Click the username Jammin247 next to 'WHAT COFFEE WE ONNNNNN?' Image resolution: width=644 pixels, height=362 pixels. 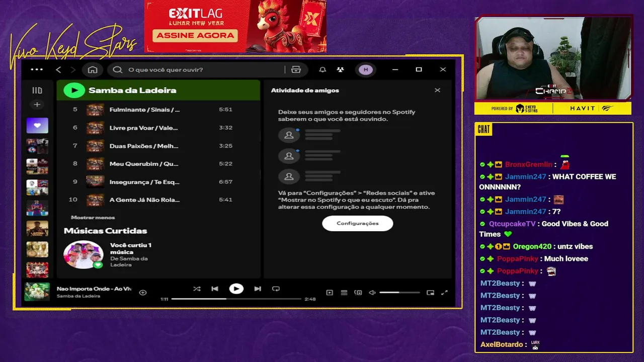point(525,176)
